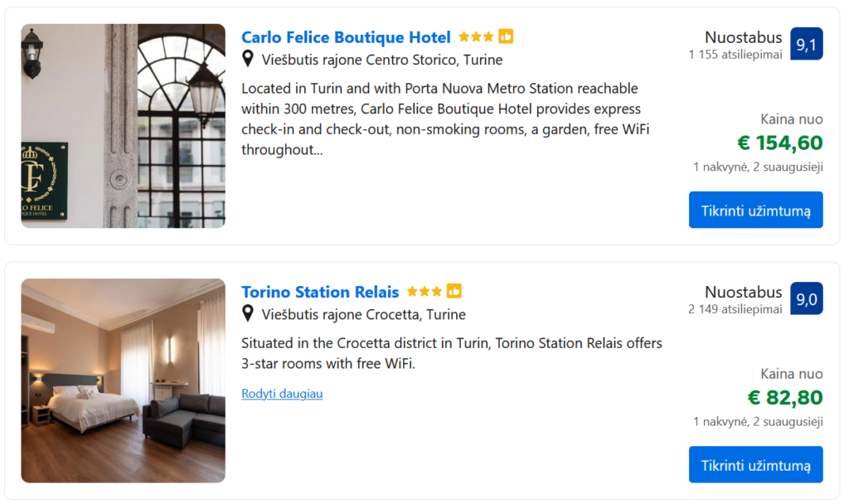
Task: View the Torino Station Relais room photo
Action: (123, 380)
